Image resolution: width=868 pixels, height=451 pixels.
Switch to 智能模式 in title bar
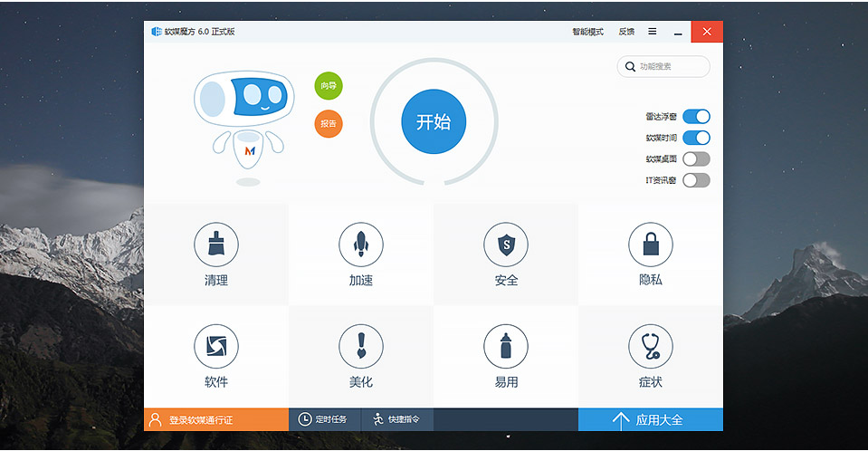coord(588,32)
